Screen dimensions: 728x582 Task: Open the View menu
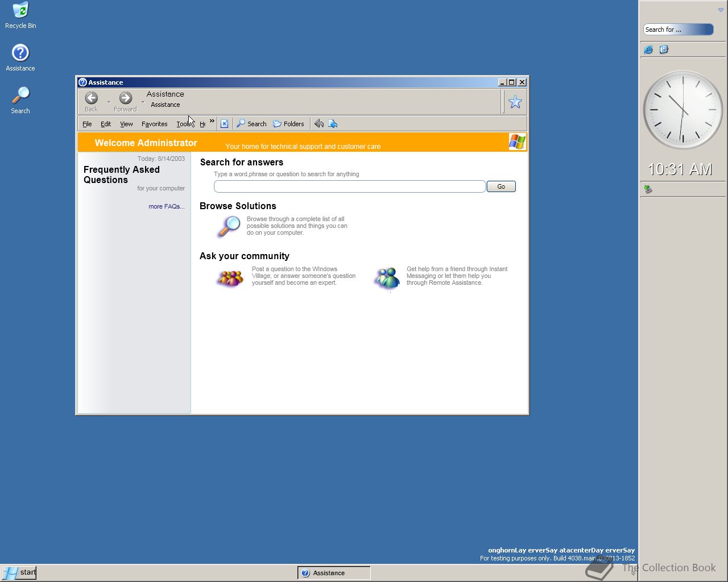126,124
